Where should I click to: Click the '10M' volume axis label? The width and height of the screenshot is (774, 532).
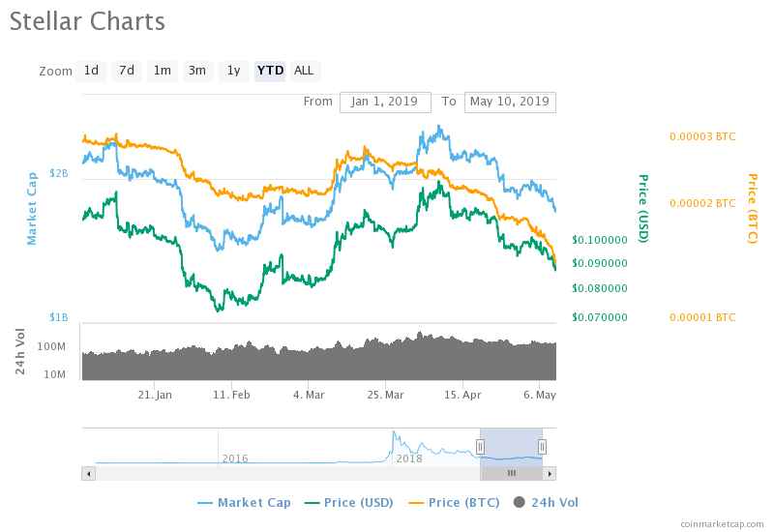tap(54, 374)
